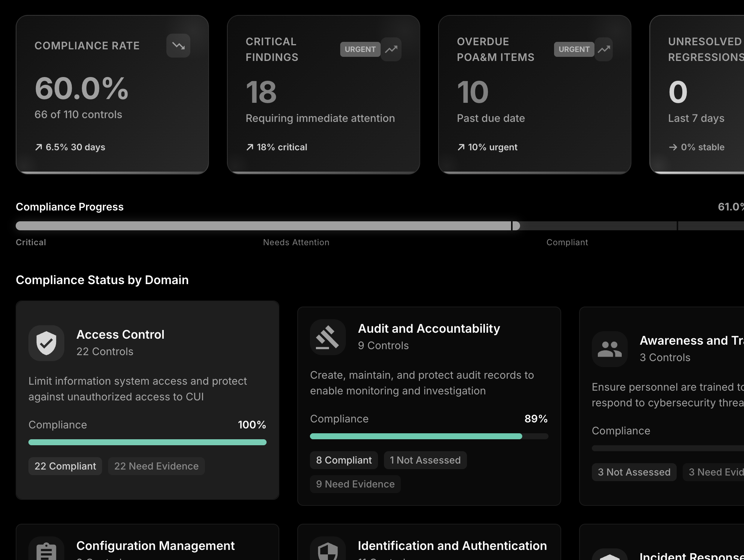Screen dimensions: 744x560
Task: Select the 22 Compliant chip
Action: tap(65, 466)
